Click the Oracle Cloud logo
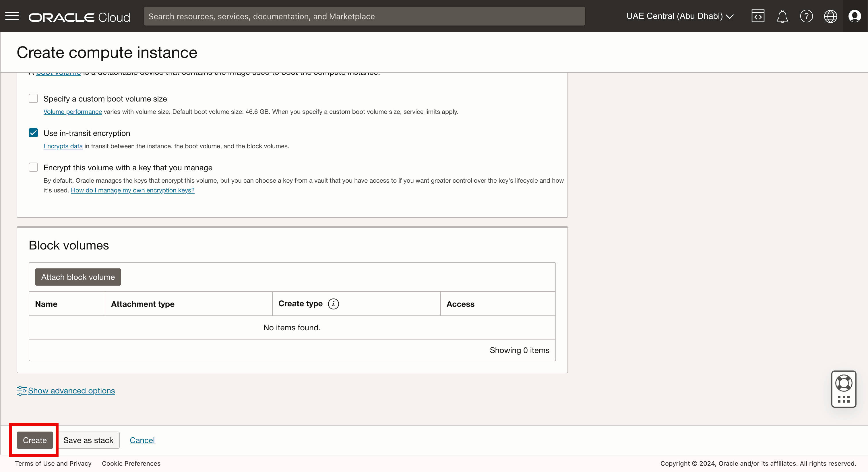This screenshot has height=472, width=868. [x=79, y=17]
